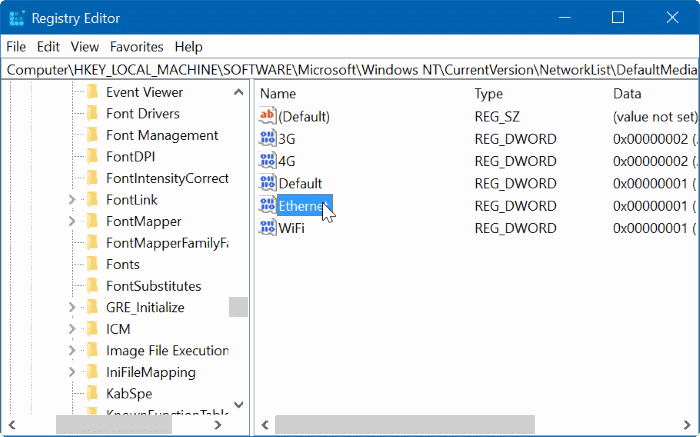Click the Default DWORD value icon
This screenshot has height=437, width=700.
point(267,183)
